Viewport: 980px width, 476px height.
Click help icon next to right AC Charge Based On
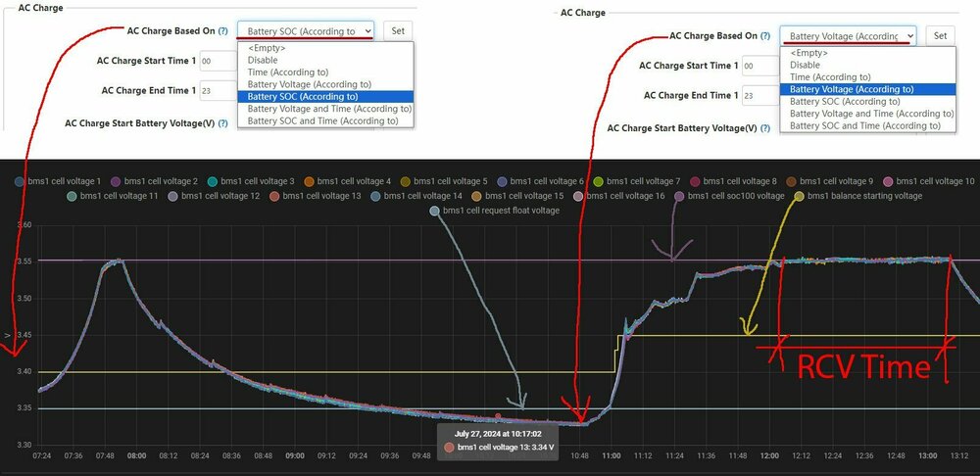[x=765, y=36]
